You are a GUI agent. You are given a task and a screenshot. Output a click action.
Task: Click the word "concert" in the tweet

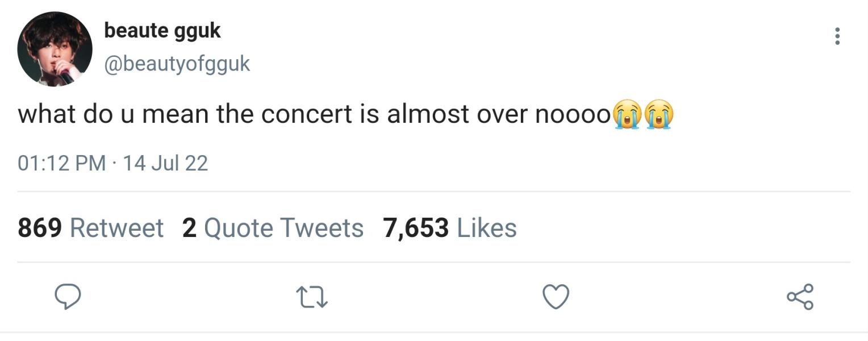coord(307,114)
